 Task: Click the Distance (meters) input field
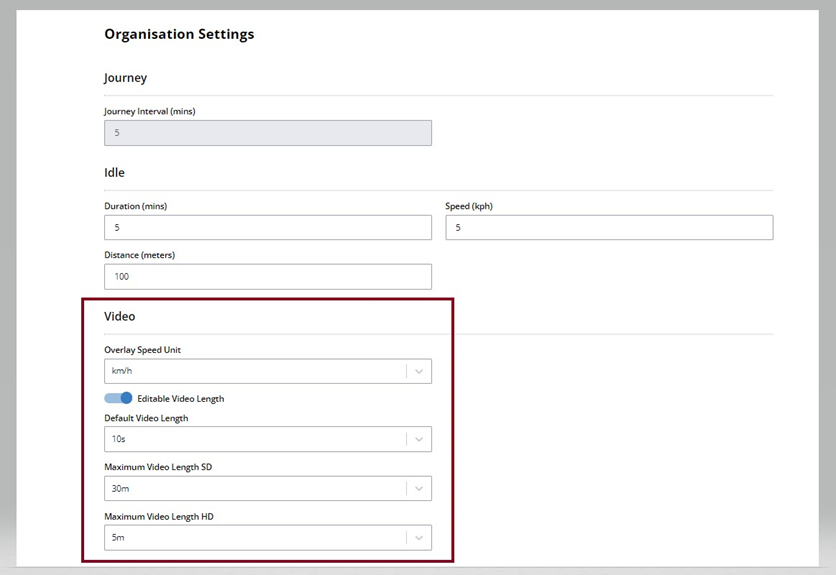[268, 277]
